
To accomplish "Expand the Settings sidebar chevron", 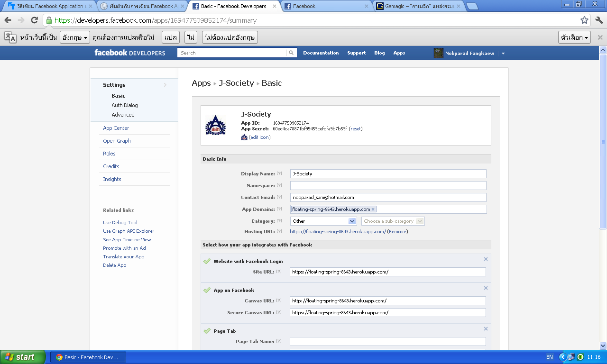I will pos(165,85).
